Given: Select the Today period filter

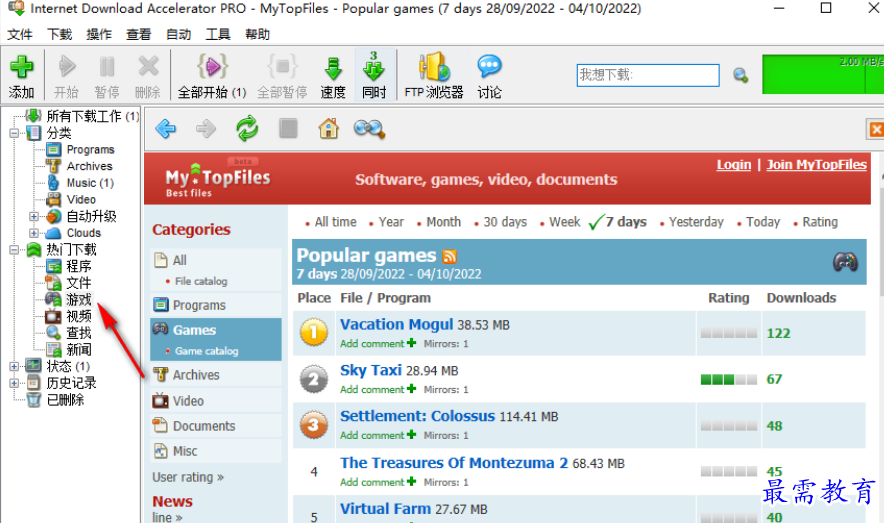Looking at the screenshot, I should tap(763, 222).
